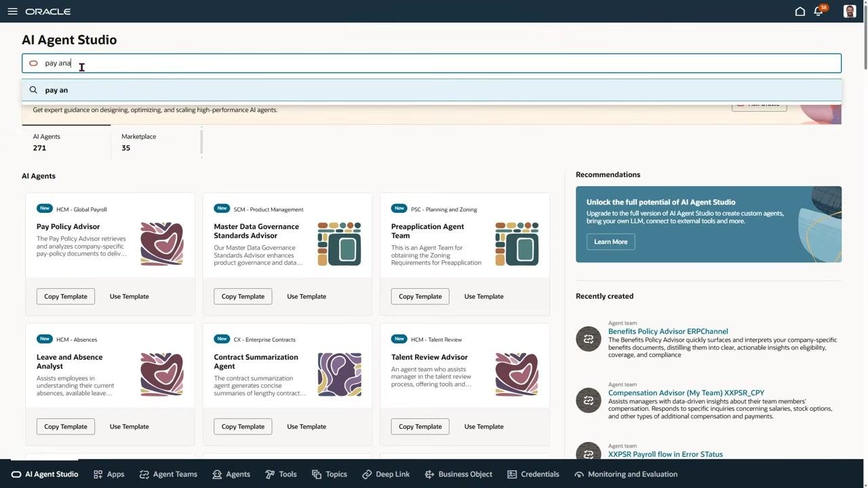This screenshot has width=868, height=488.
Task: Open XXPSR Payroll flow in Error Status link
Action: tap(665, 454)
